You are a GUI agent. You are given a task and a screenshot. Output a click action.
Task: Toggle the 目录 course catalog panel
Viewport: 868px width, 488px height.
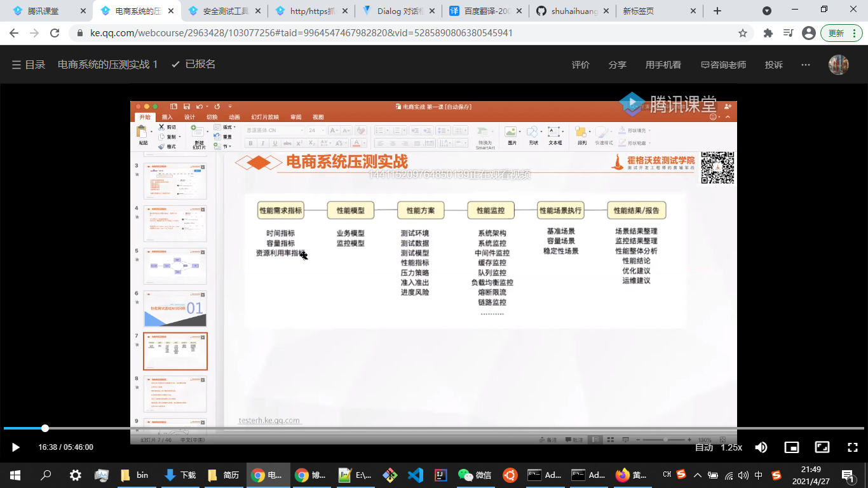pos(29,64)
